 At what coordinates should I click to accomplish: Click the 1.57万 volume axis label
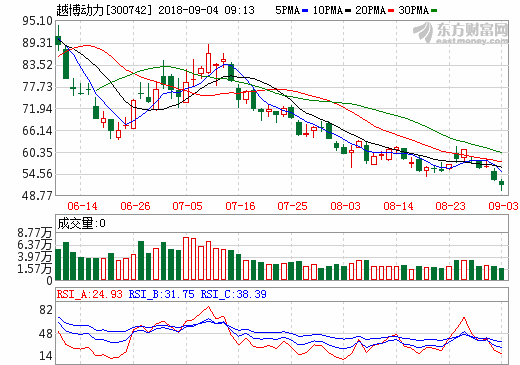[35, 268]
